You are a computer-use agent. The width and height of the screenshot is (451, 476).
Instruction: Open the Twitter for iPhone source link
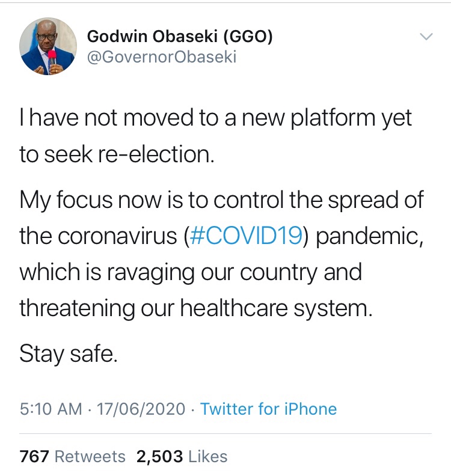(x=268, y=409)
